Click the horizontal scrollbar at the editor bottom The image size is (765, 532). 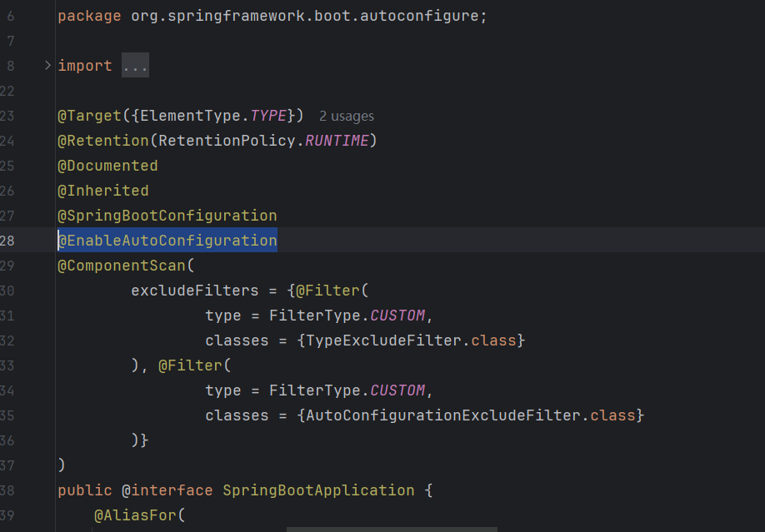click(392, 529)
